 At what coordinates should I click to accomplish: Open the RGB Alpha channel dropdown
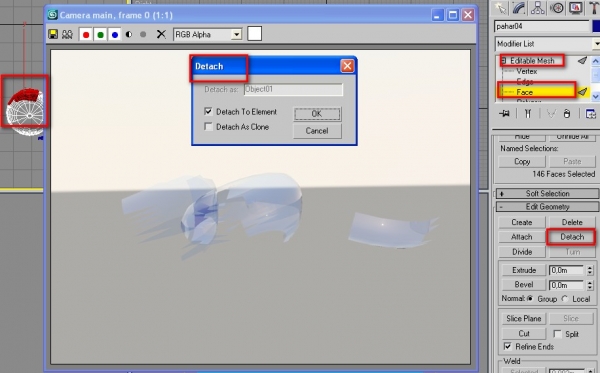click(x=236, y=34)
